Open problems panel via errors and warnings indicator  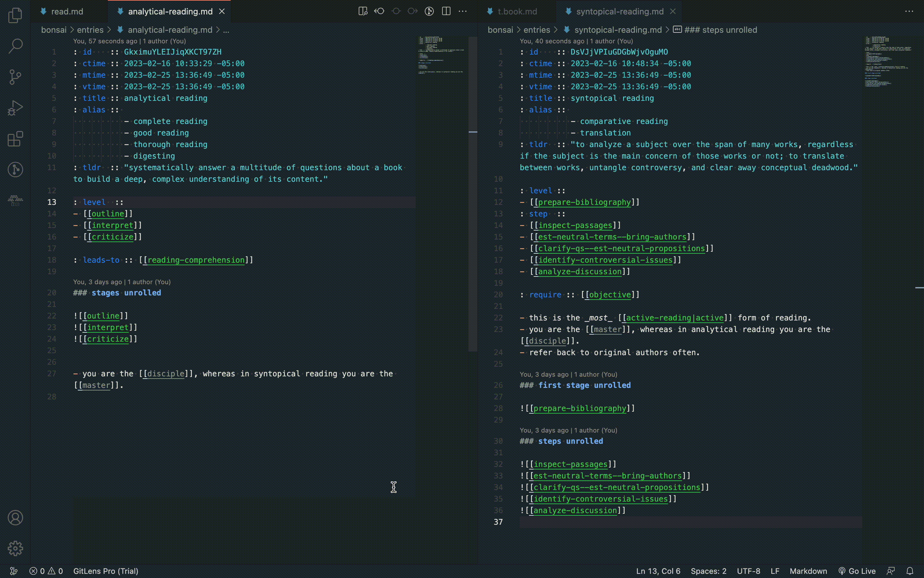pyautogui.click(x=46, y=571)
